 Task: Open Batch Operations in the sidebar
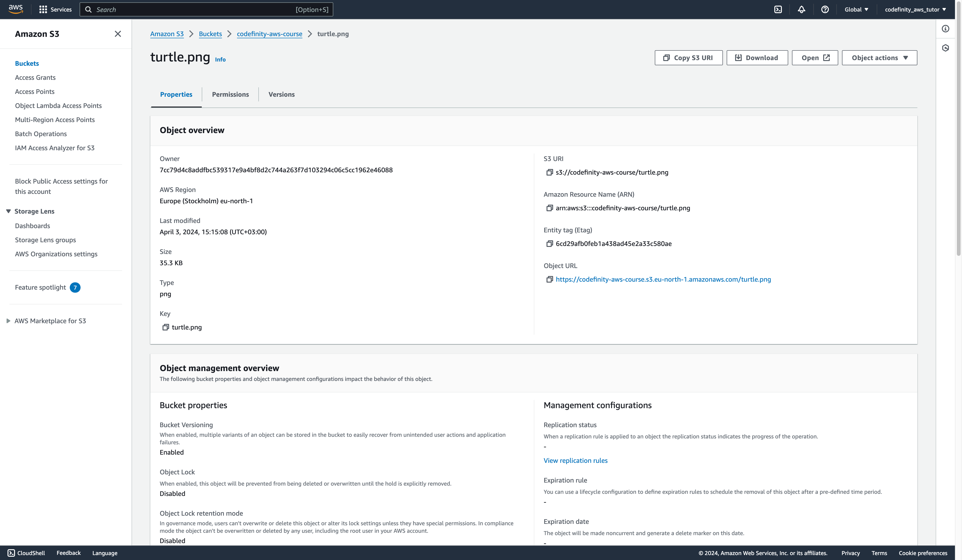point(40,134)
